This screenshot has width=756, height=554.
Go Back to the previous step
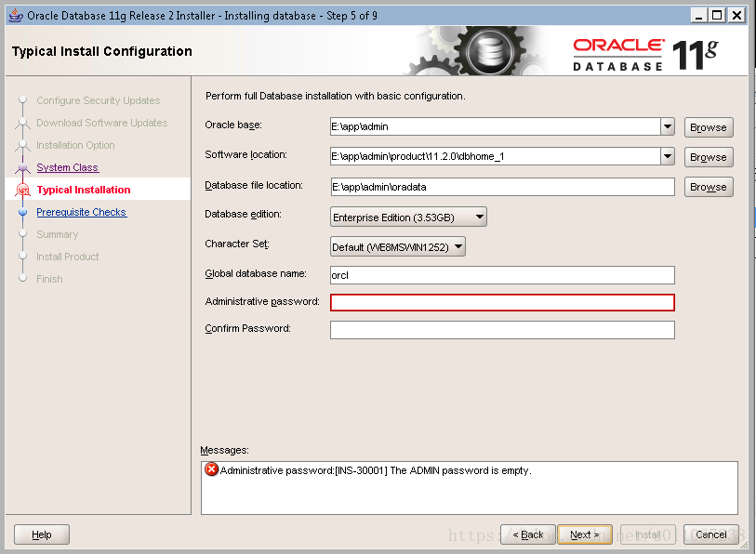(x=528, y=534)
